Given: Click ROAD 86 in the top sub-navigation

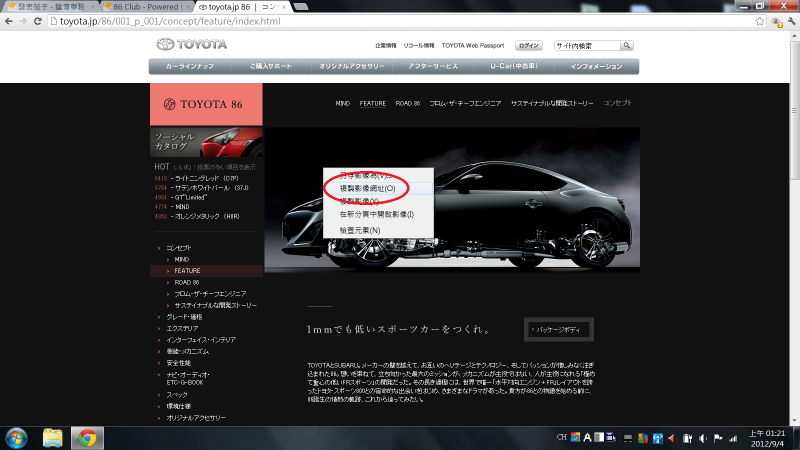Looking at the screenshot, I should [408, 103].
